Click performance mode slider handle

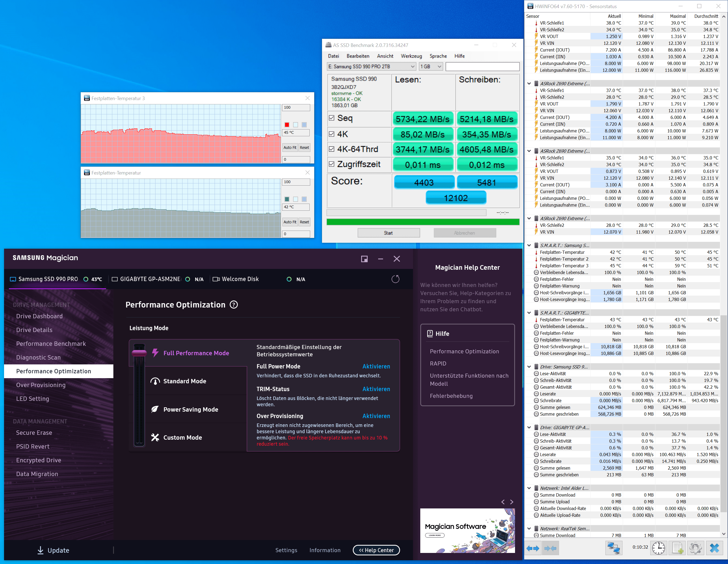tap(139, 353)
